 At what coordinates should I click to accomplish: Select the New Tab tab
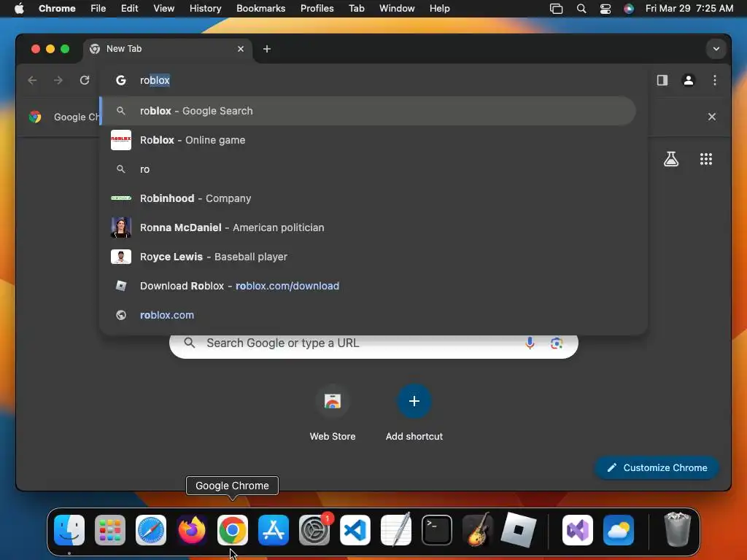[x=168, y=49]
